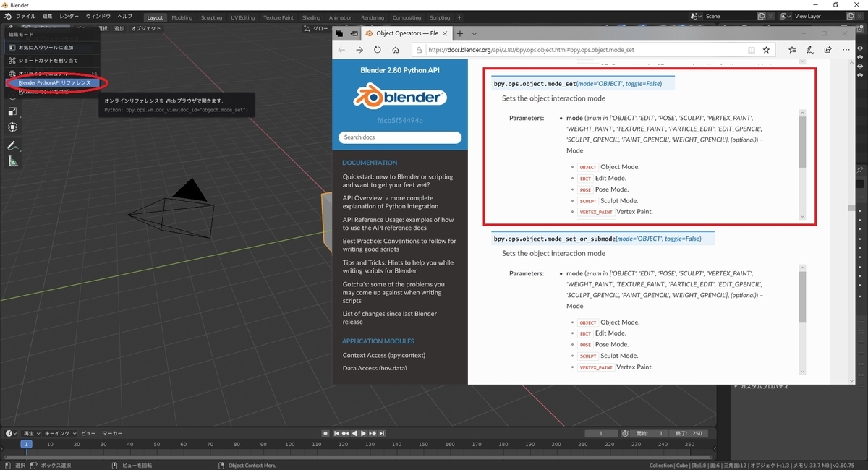This screenshot has width=868, height=470.
Task: Open the 編集 menu
Action: pos(47,16)
